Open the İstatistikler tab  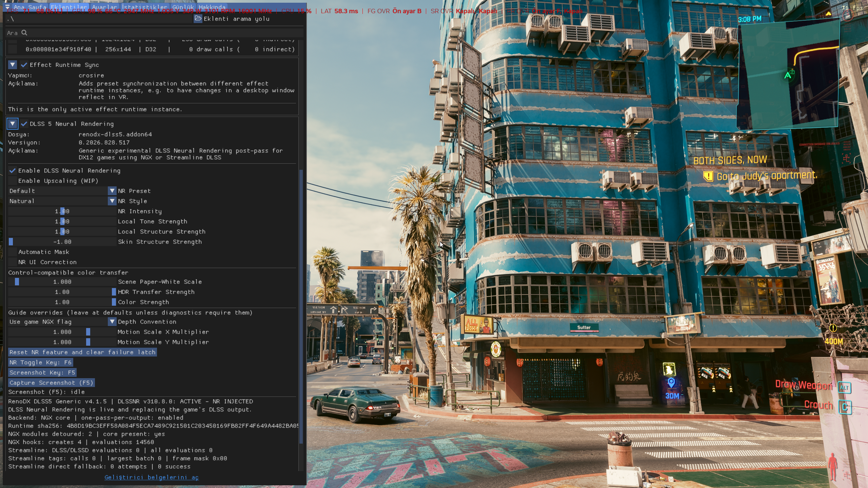145,7
